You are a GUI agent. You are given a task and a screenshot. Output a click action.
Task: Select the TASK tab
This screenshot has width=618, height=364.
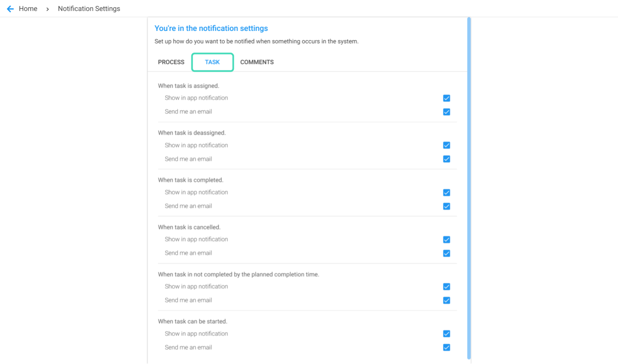point(212,62)
